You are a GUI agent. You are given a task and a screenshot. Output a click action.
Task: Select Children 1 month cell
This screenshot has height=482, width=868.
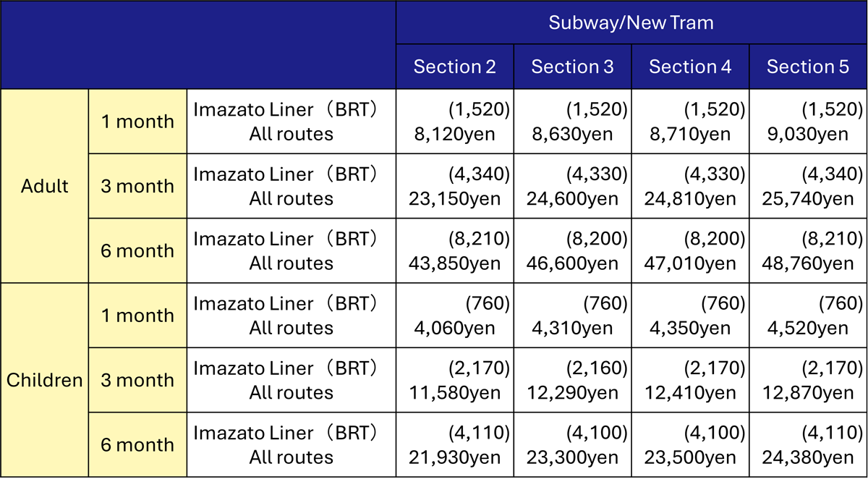pyautogui.click(x=137, y=316)
